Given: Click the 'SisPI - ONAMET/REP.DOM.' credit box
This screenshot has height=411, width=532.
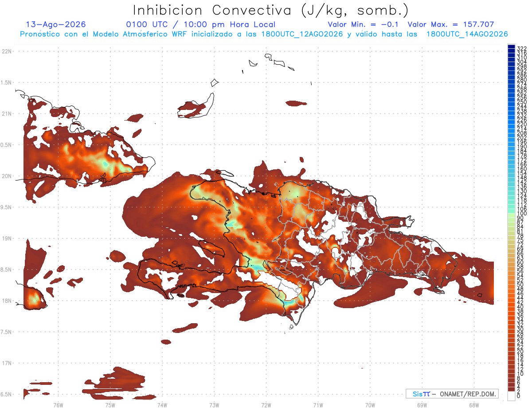Looking at the screenshot, I should point(452,394).
